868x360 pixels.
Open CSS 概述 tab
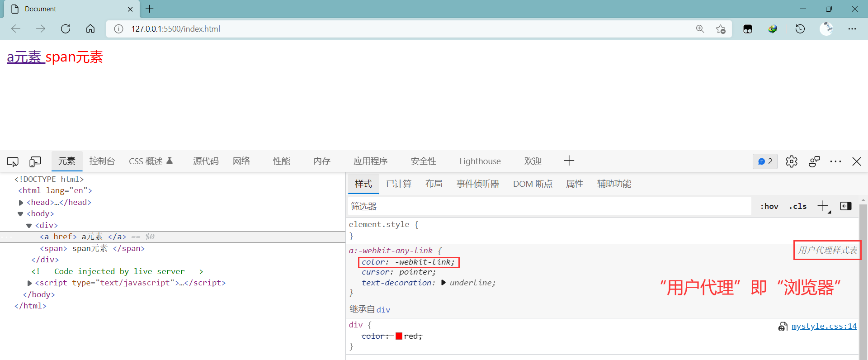[x=151, y=161]
